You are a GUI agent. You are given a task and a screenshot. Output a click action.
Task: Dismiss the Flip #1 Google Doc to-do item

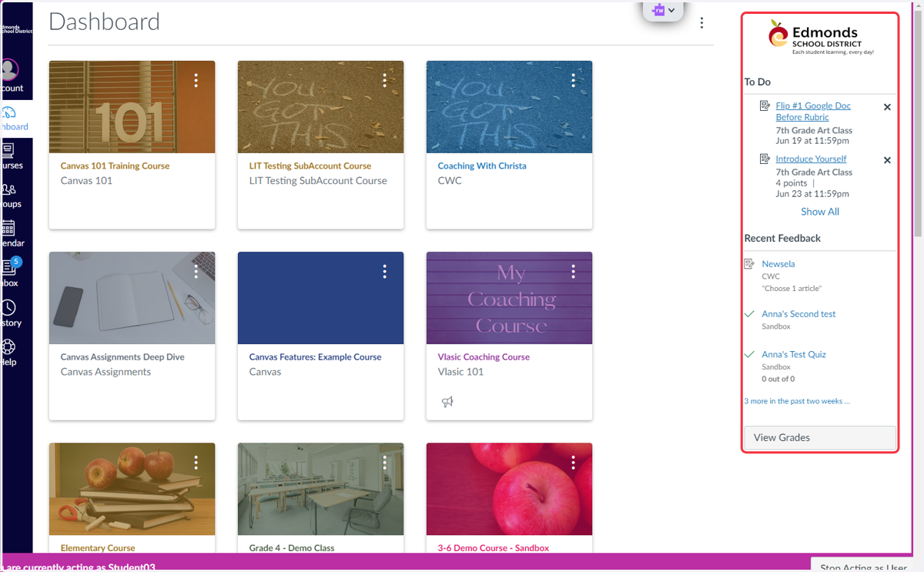tap(887, 107)
